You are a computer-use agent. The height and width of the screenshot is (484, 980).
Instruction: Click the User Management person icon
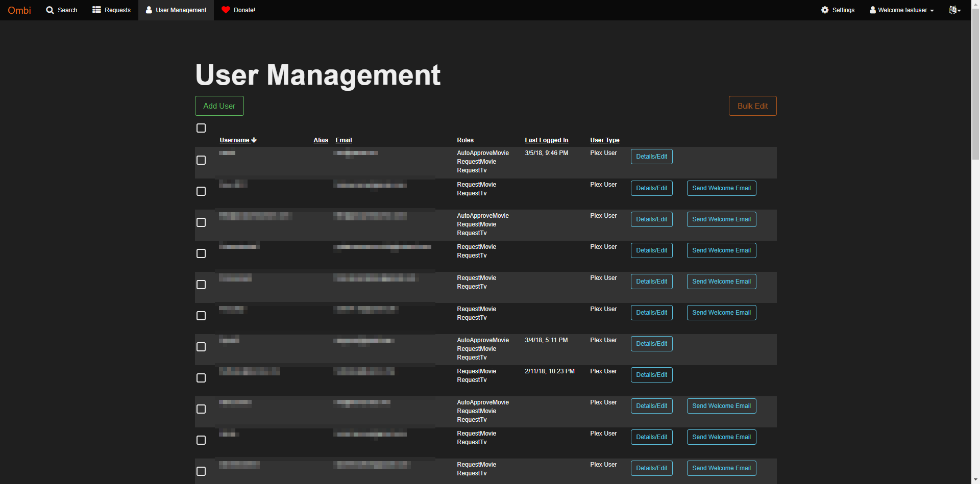coord(148,10)
